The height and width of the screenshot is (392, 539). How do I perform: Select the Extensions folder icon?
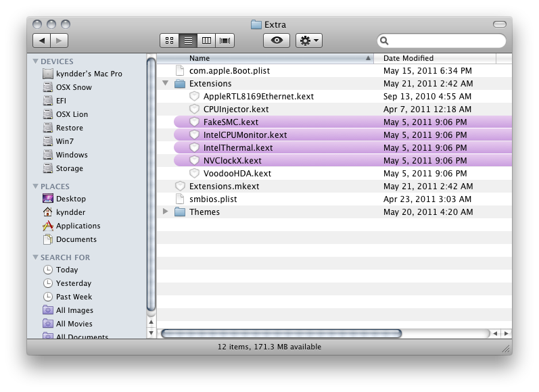coord(180,84)
